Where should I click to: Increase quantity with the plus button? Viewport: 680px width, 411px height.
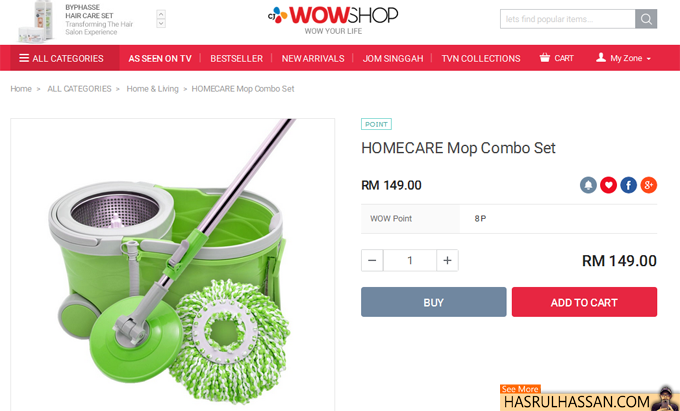pyautogui.click(x=447, y=261)
